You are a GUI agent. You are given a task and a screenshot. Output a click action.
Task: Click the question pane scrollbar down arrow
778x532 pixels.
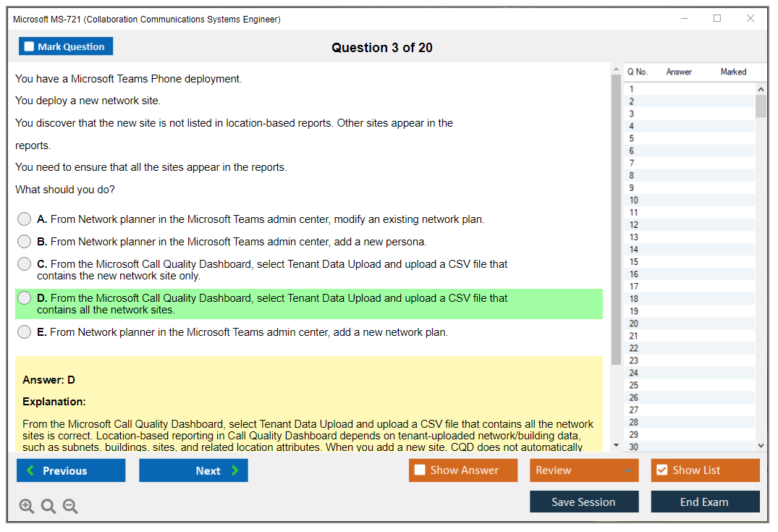tap(616, 445)
